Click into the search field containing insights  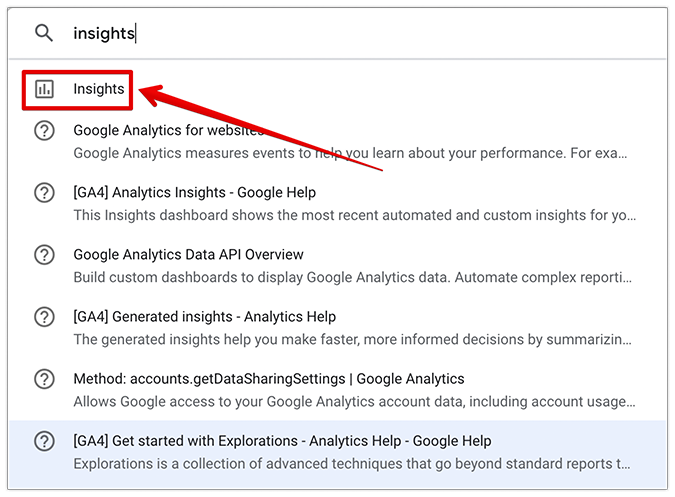(338, 34)
